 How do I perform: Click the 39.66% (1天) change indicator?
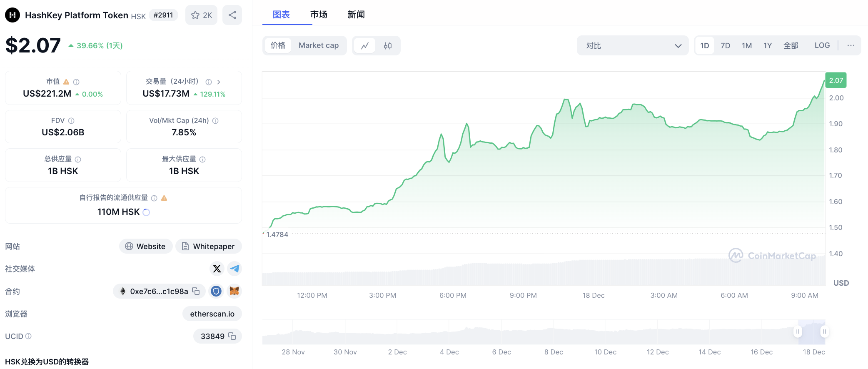95,46
